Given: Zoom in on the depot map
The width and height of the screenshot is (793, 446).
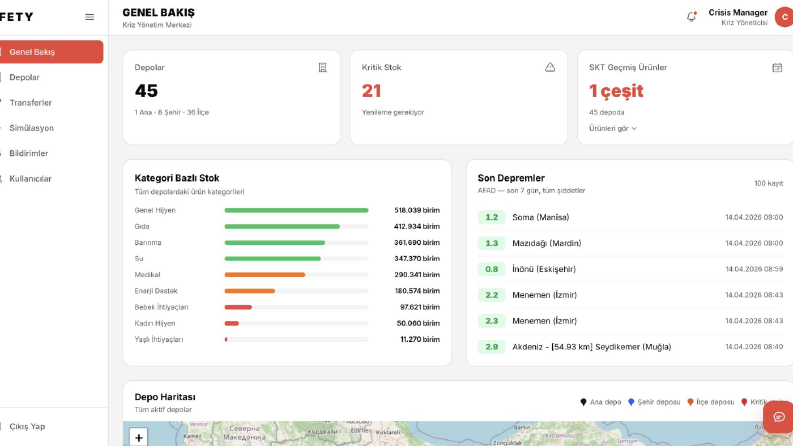Looking at the screenshot, I should [139, 437].
